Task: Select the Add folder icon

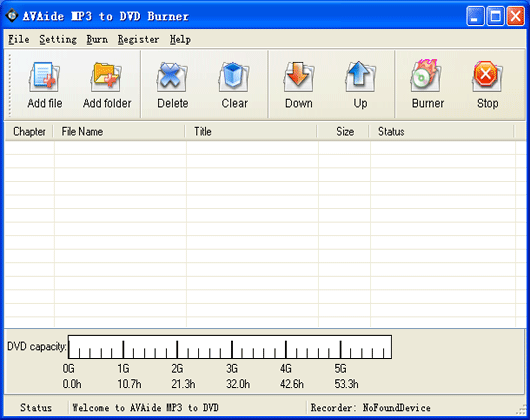Action: (x=106, y=77)
